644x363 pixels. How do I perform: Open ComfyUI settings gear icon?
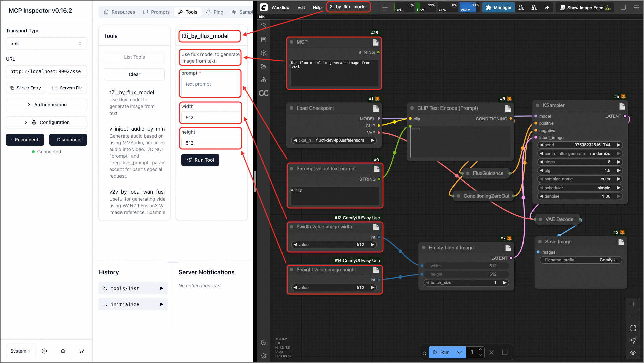264,356
